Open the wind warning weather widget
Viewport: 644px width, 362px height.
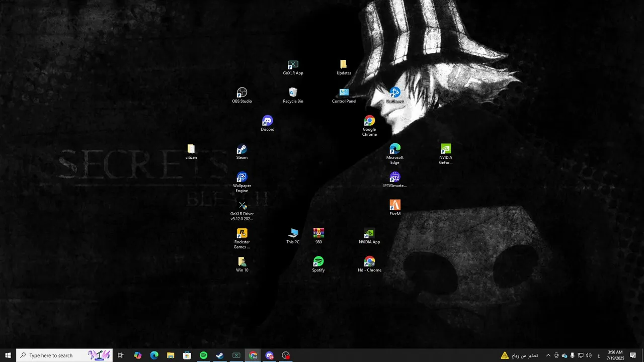[519, 355]
